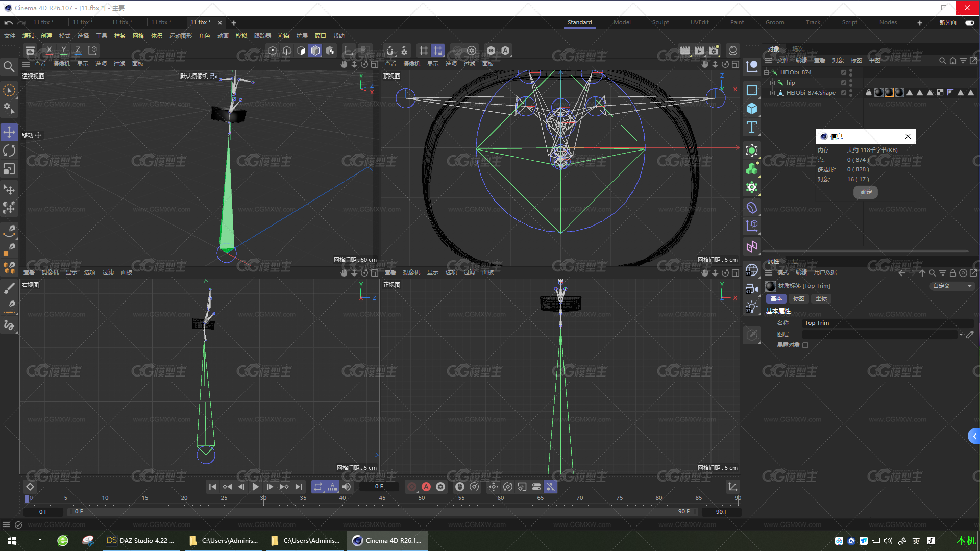Click the green cloner MoGraph icon
Viewport: 980px width, 551px height.
[752, 169]
